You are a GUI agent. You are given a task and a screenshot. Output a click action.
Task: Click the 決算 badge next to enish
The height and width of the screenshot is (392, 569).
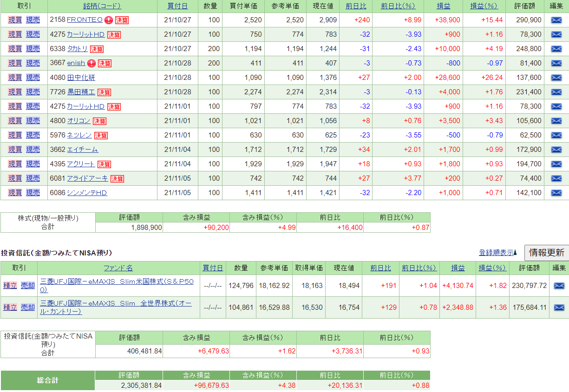tap(105, 64)
